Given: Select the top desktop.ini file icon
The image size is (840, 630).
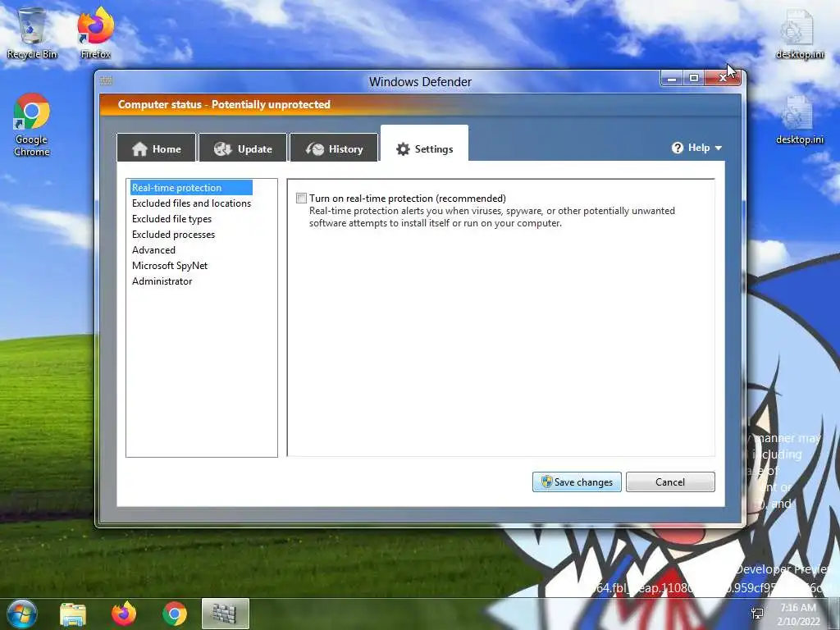Looking at the screenshot, I should 799,34.
